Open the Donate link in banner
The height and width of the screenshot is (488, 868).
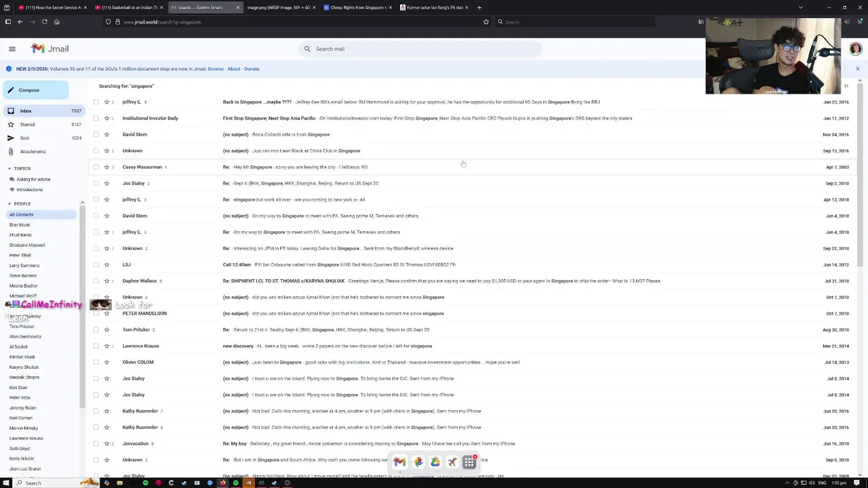pos(252,68)
